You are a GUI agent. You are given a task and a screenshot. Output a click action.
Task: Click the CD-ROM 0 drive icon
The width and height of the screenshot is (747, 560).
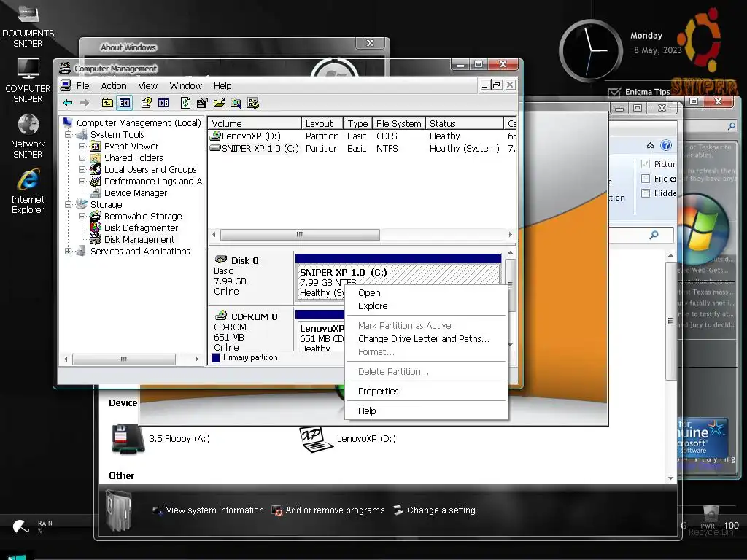point(220,315)
